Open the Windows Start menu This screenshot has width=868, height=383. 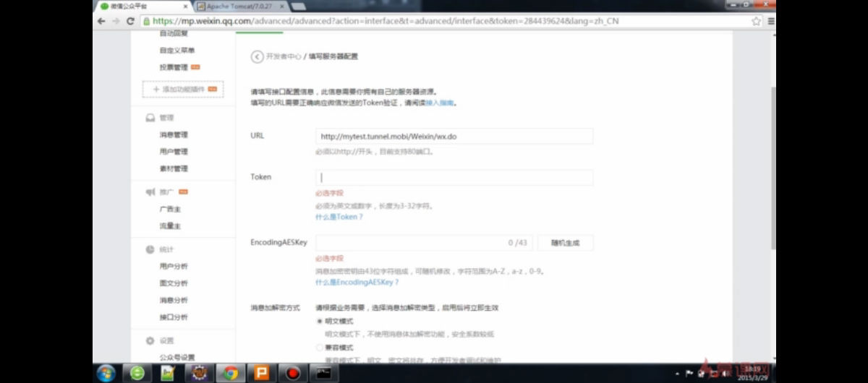click(x=106, y=373)
